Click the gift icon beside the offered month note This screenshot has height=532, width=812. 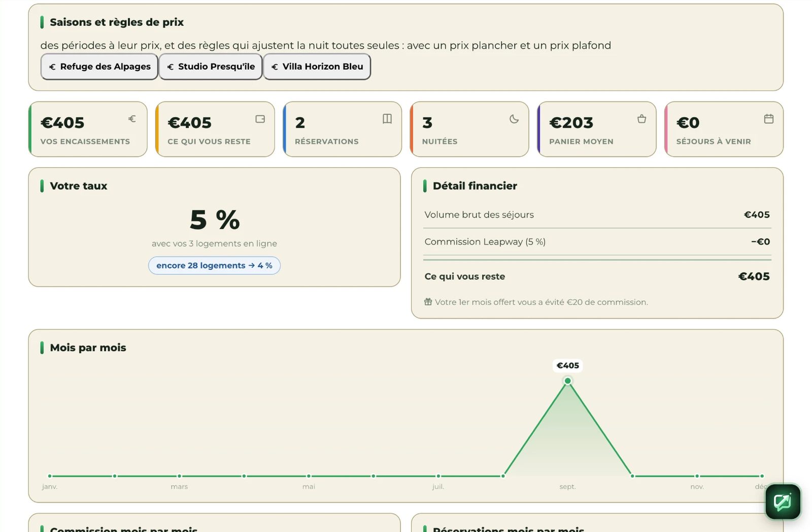(428, 302)
